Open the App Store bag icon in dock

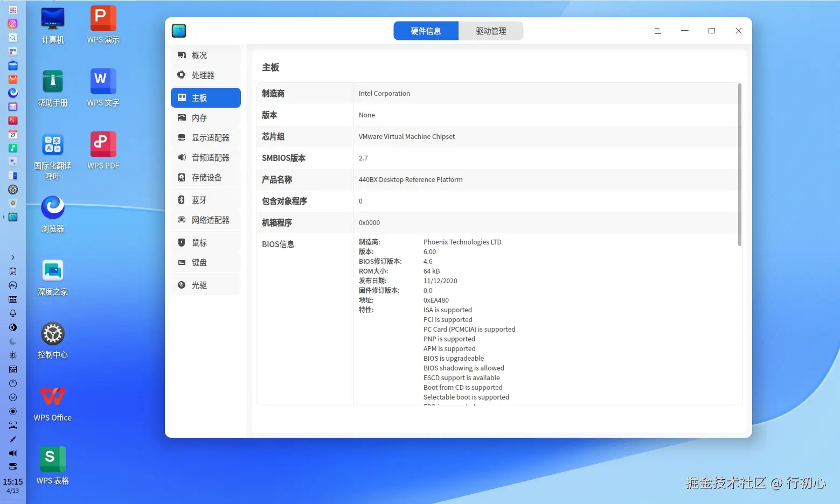tap(13, 79)
